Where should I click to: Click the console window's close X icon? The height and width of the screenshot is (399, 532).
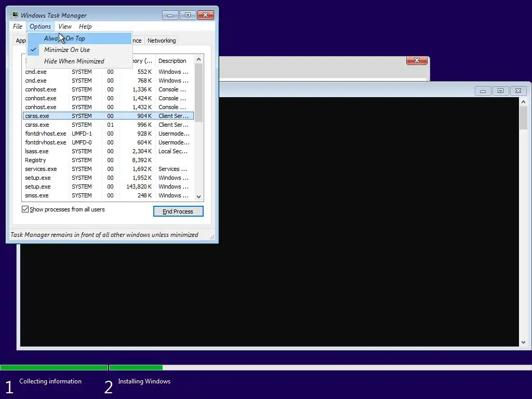click(518, 91)
